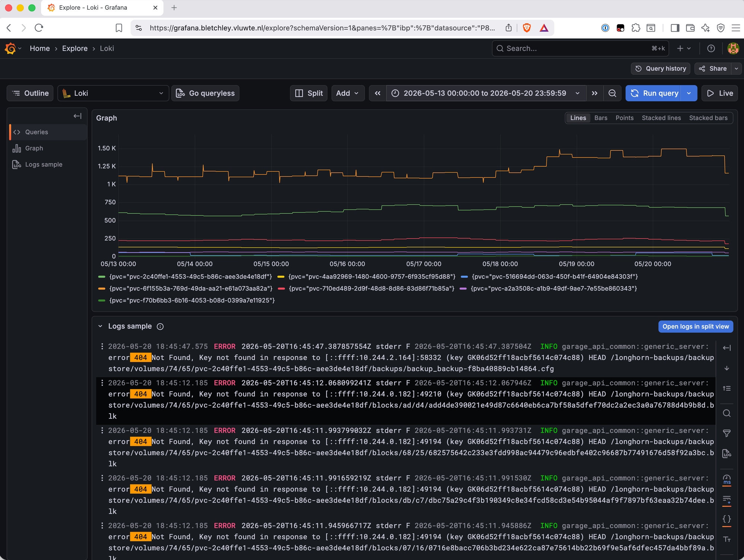744x560 pixels.
Task: Select Queries in the outline
Action: pos(48,132)
